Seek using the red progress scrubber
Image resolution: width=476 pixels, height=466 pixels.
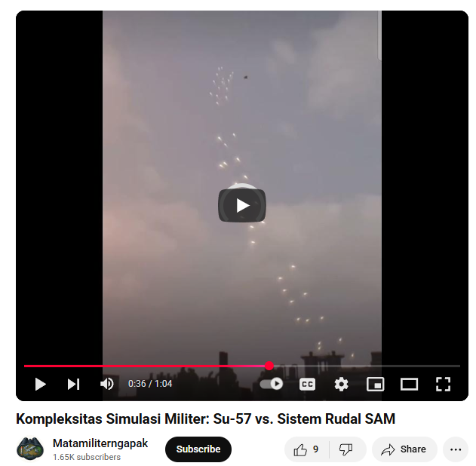pos(269,366)
